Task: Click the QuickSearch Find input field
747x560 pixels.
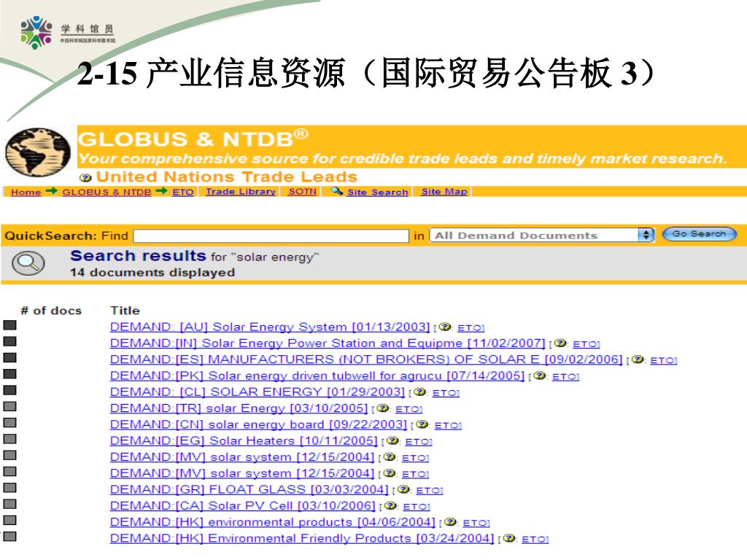Action: pyautogui.click(x=271, y=236)
